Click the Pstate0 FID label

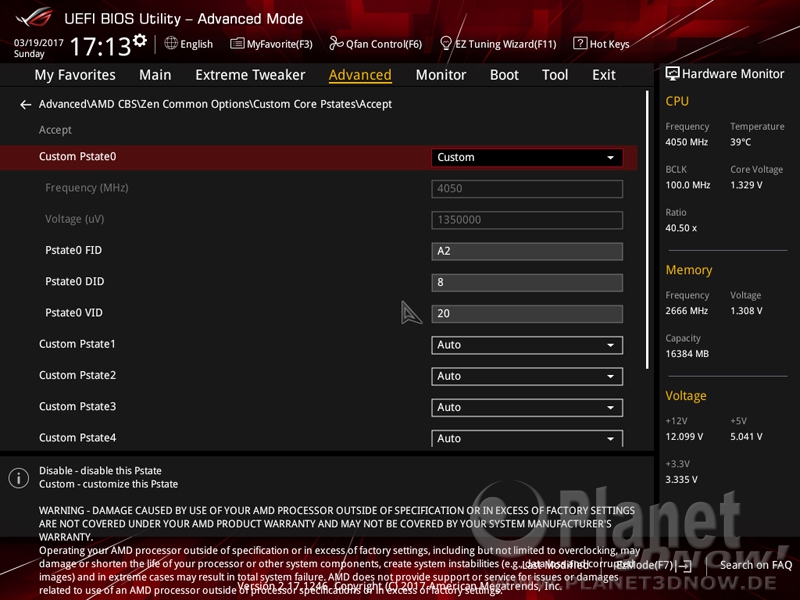click(x=73, y=250)
